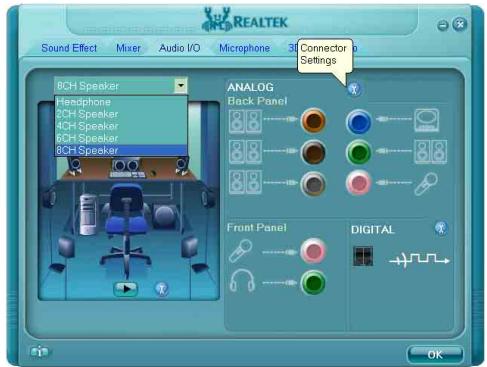
Task: Expand the speaker configuration dropdown arrow
Action: tap(181, 86)
